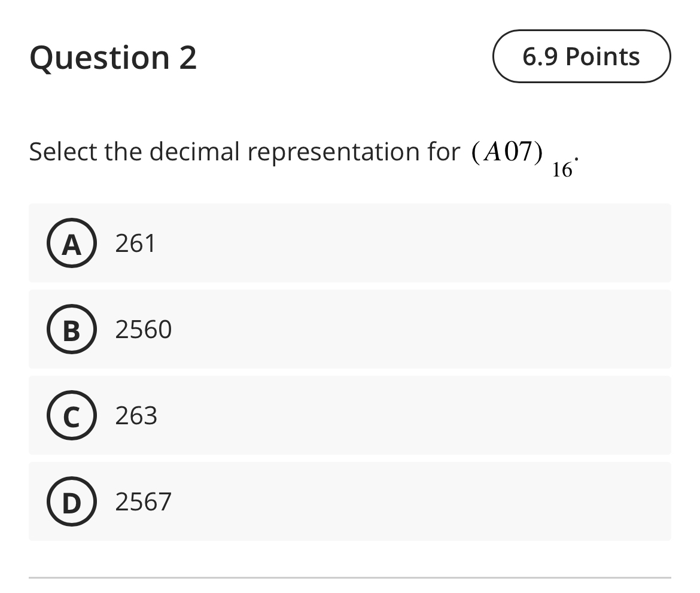Click the 6.9 Points badge

(x=581, y=56)
